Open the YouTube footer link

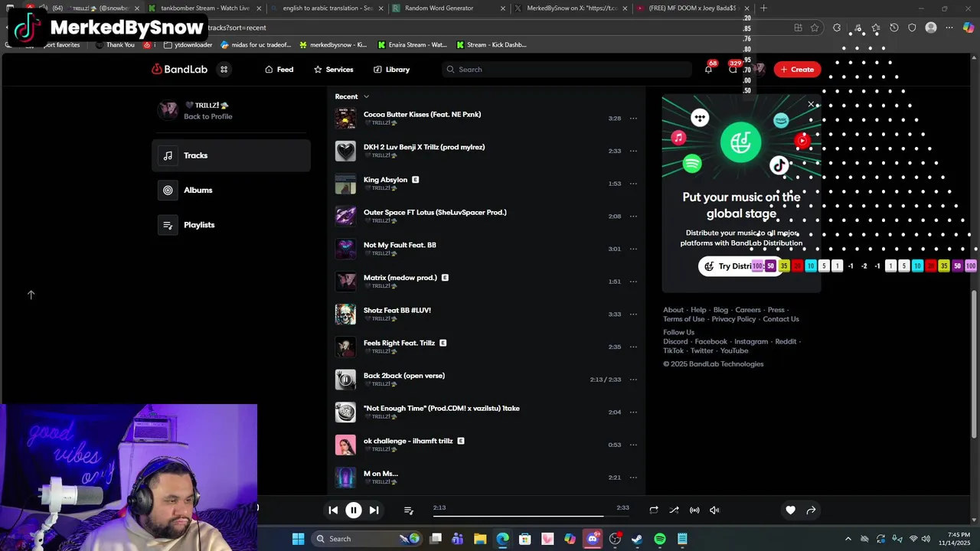click(x=734, y=350)
